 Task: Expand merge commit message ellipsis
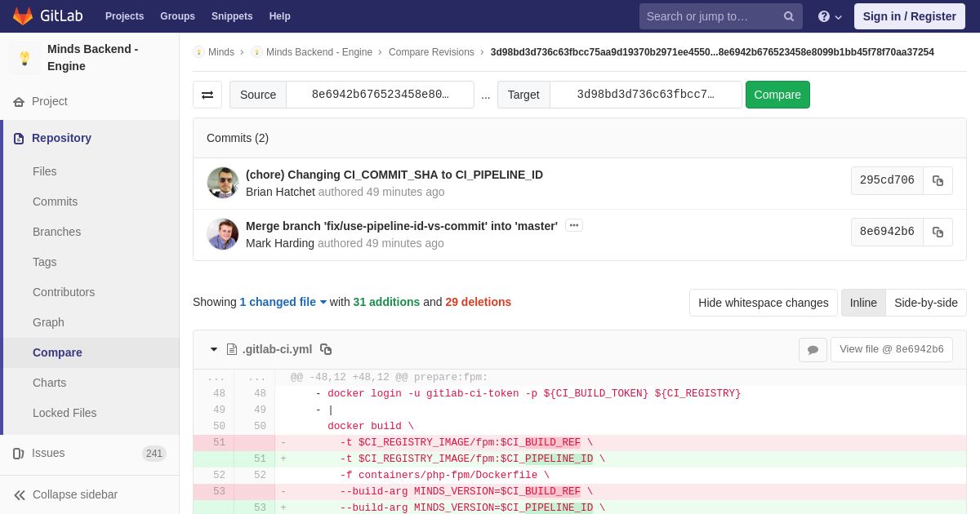tap(574, 225)
